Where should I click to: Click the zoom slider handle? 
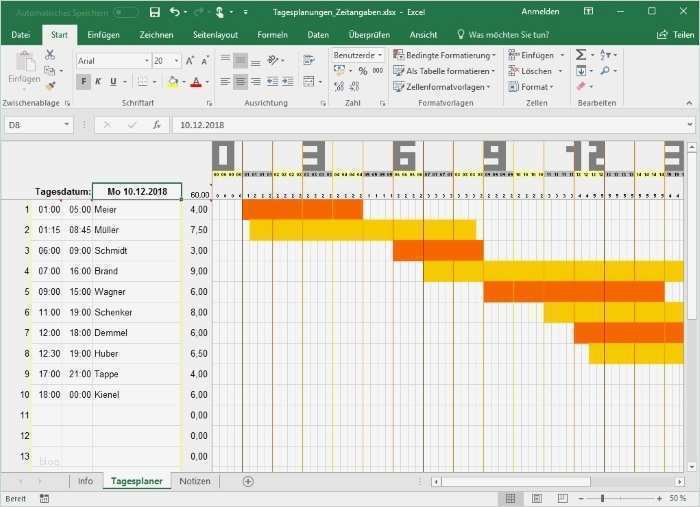pyautogui.click(x=603, y=498)
